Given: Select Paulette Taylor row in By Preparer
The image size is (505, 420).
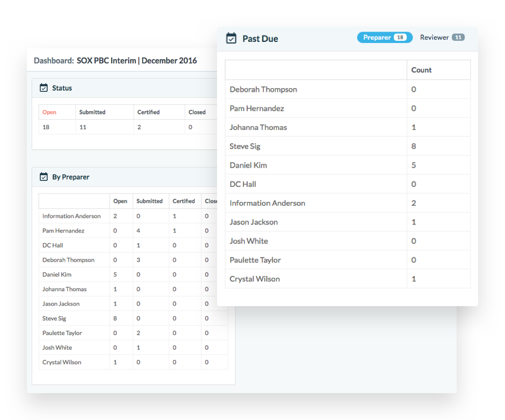Looking at the screenshot, I should 133,333.
